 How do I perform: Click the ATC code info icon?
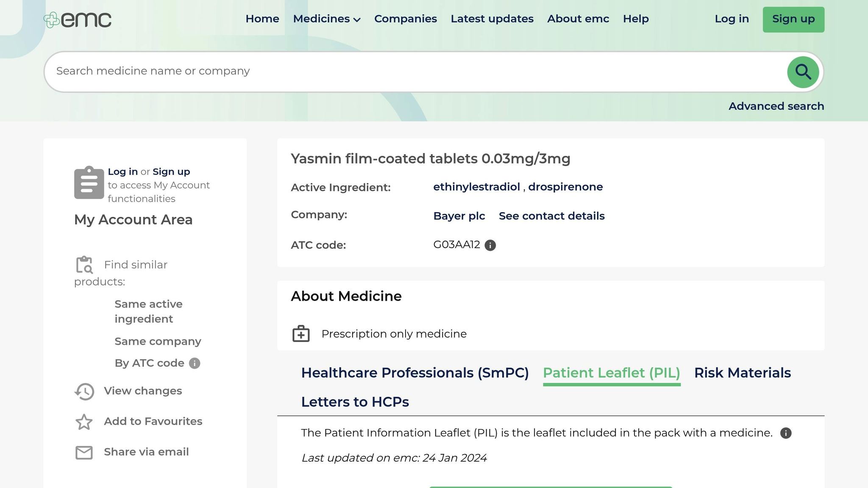pos(490,245)
